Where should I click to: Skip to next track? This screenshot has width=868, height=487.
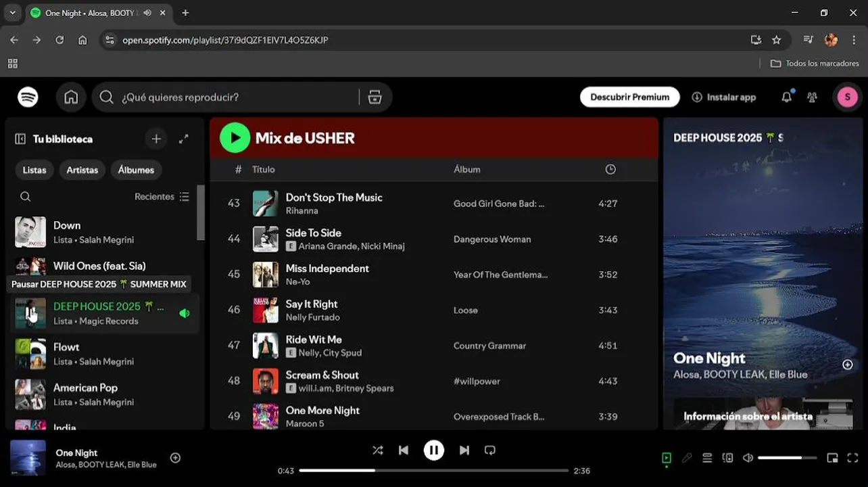[x=464, y=450]
